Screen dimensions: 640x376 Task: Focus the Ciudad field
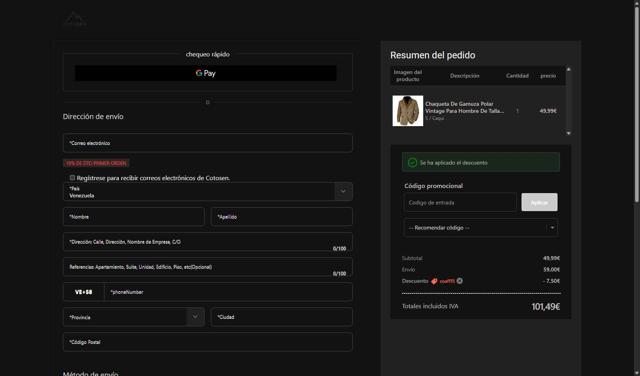tap(282, 317)
